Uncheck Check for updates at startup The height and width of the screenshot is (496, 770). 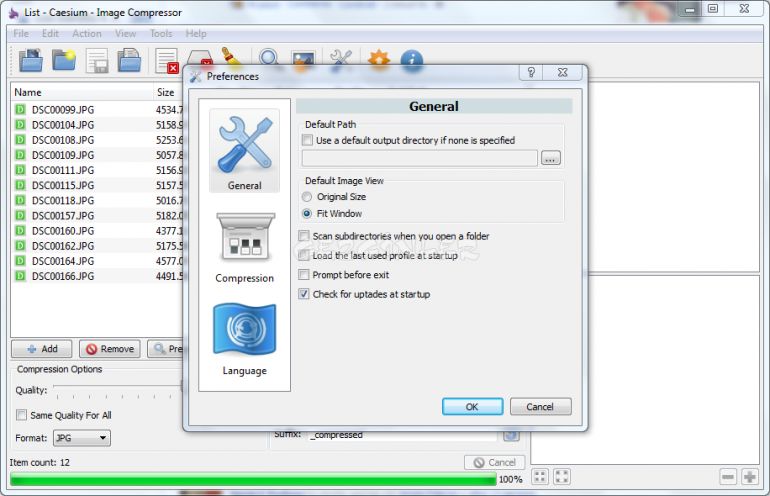tap(304, 294)
